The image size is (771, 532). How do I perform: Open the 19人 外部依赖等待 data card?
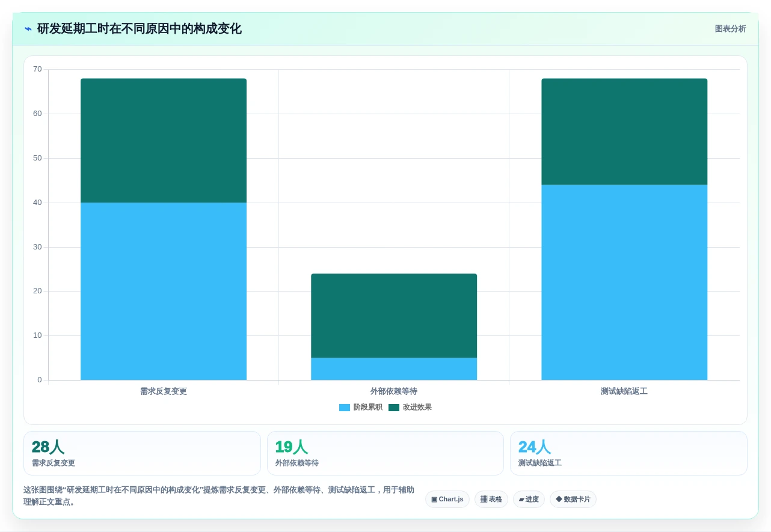click(385, 453)
